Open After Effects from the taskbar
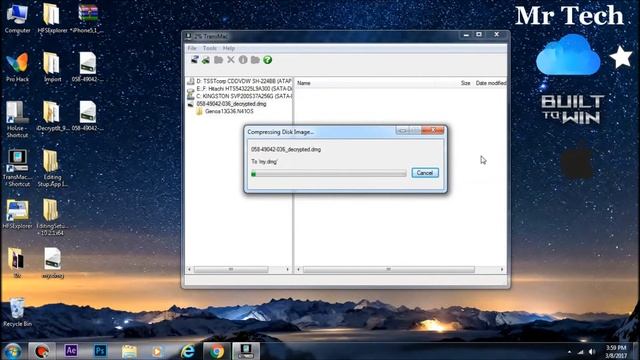Screen dimensions: 640x360 71,351
